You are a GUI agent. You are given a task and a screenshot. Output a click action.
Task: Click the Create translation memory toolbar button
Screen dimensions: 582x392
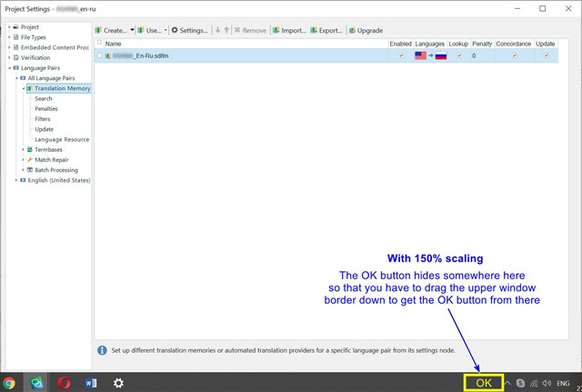[111, 30]
